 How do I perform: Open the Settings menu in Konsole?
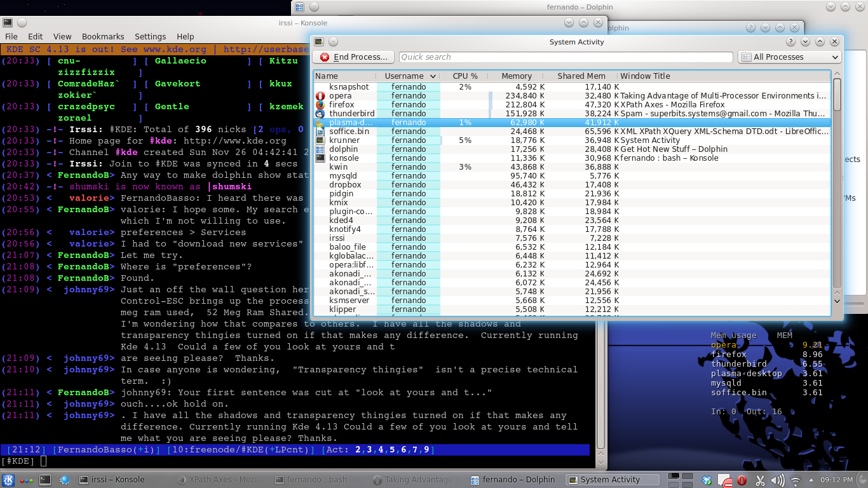[150, 37]
